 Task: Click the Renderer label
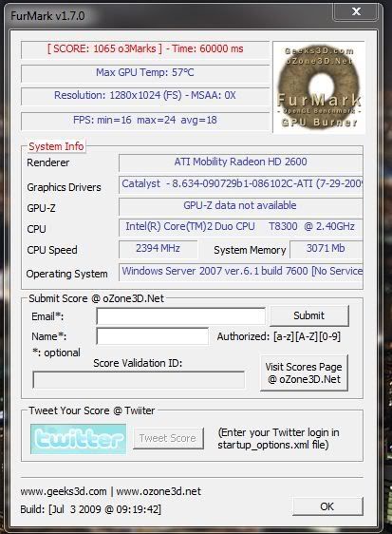tap(48, 162)
